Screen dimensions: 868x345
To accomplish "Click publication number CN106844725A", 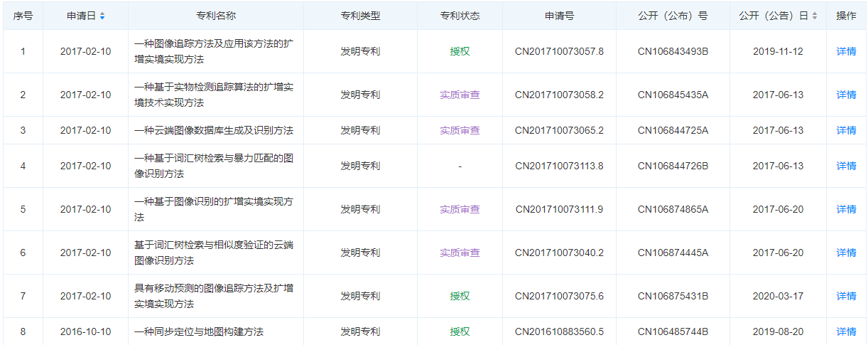I will pyautogui.click(x=673, y=130).
